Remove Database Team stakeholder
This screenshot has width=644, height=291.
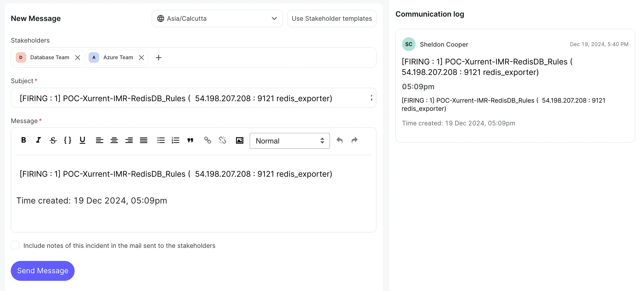[x=78, y=58]
